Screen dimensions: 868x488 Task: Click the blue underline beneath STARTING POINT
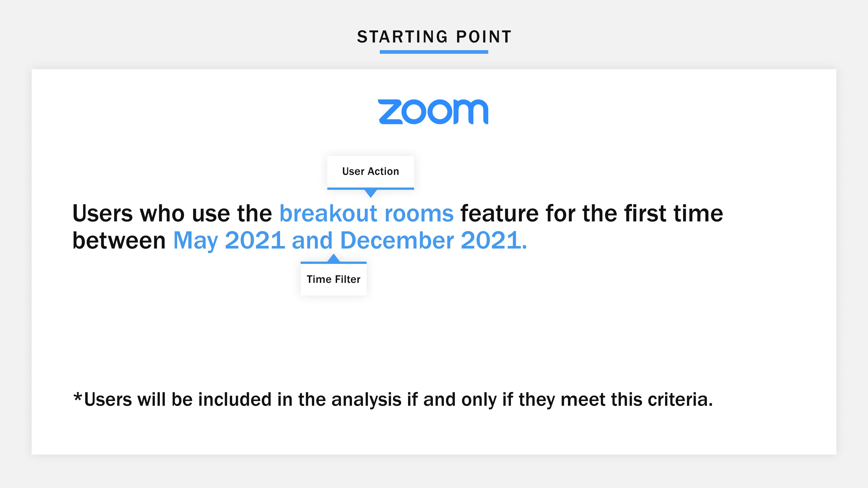434,52
